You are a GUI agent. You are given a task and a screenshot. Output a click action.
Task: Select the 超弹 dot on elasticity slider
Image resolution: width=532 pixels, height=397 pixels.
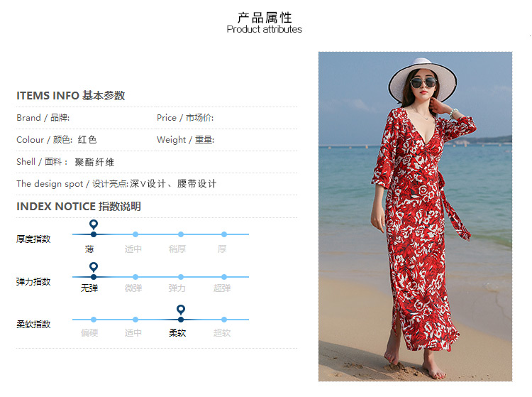(x=224, y=277)
